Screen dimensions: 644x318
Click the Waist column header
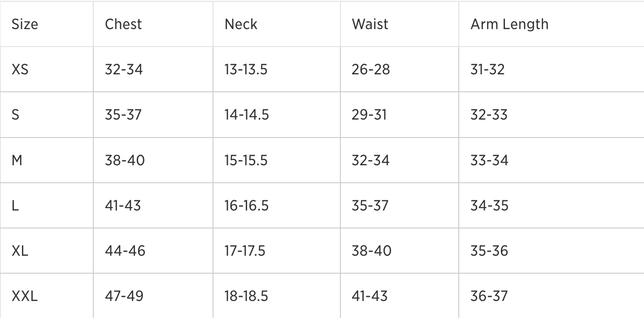pos(370,24)
